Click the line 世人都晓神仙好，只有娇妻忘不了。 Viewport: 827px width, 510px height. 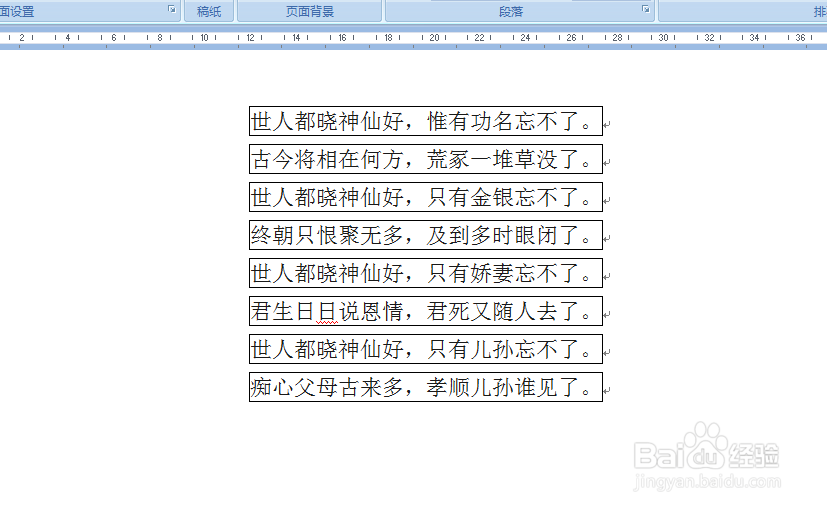tap(426, 273)
